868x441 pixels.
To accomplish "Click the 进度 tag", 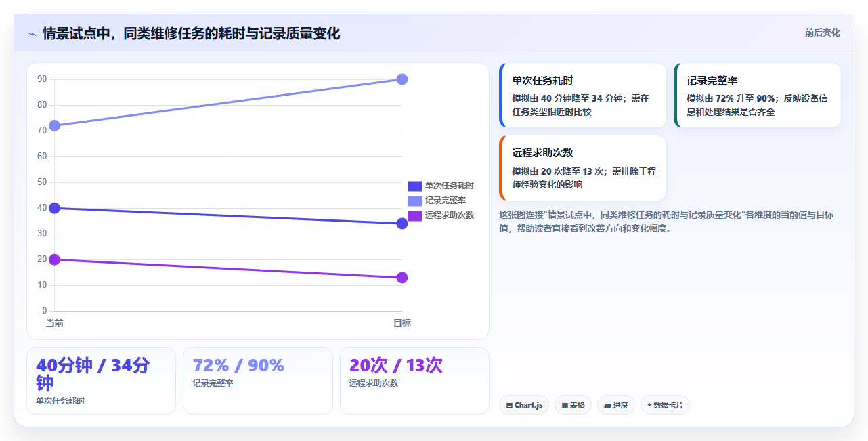I will tap(616, 405).
